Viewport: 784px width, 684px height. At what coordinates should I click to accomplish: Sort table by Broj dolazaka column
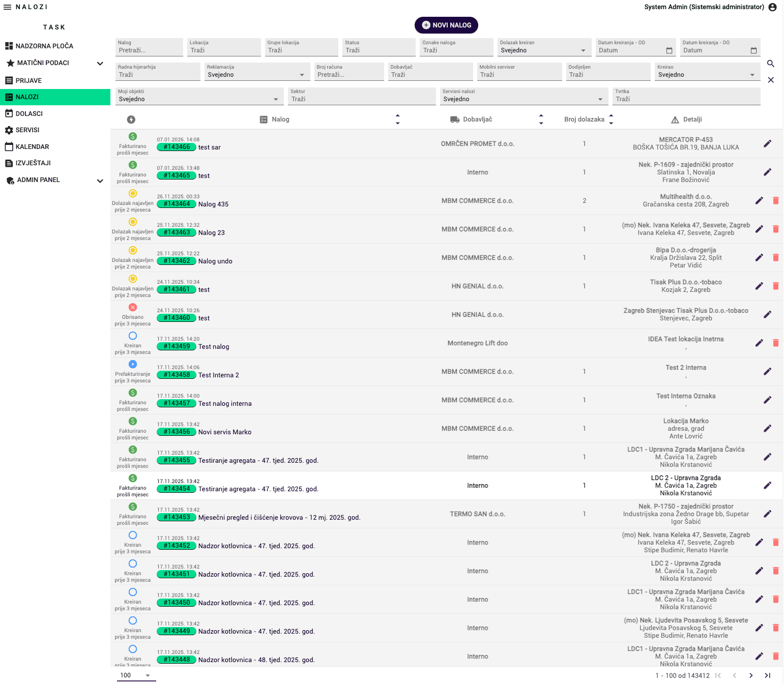(x=611, y=120)
